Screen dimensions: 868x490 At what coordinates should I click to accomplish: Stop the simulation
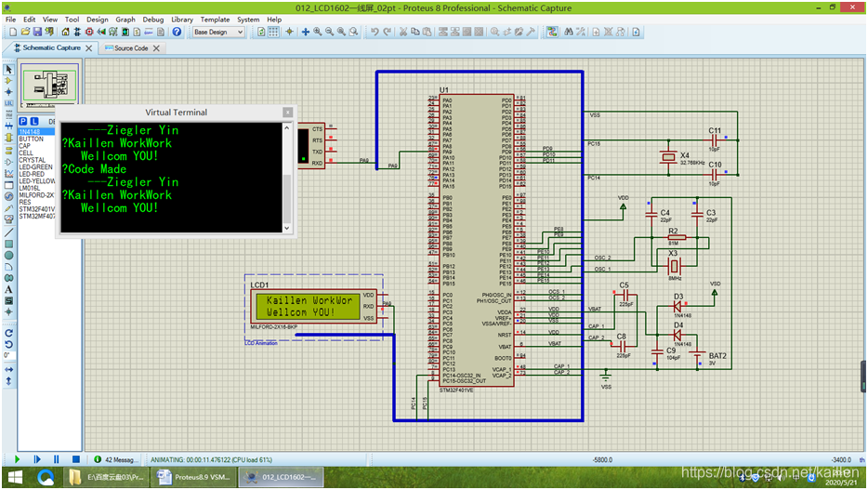point(76,459)
